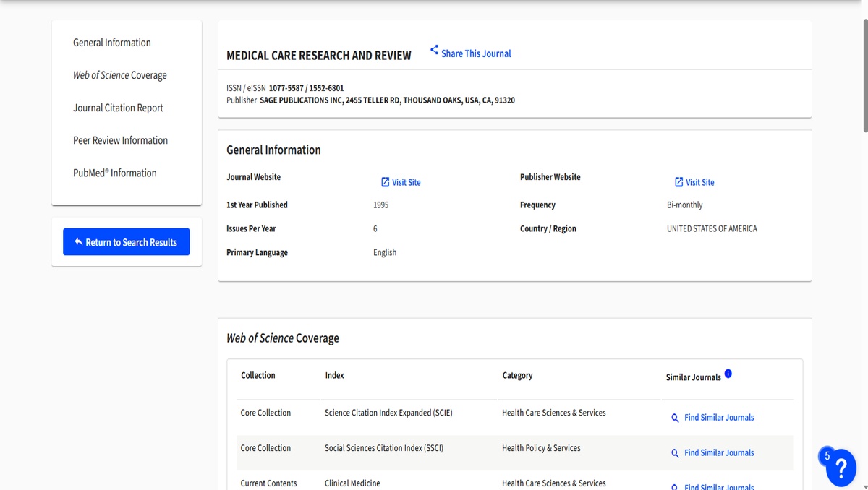Click the return arrow icon on blue button
The image size is (868, 490).
coord(78,242)
